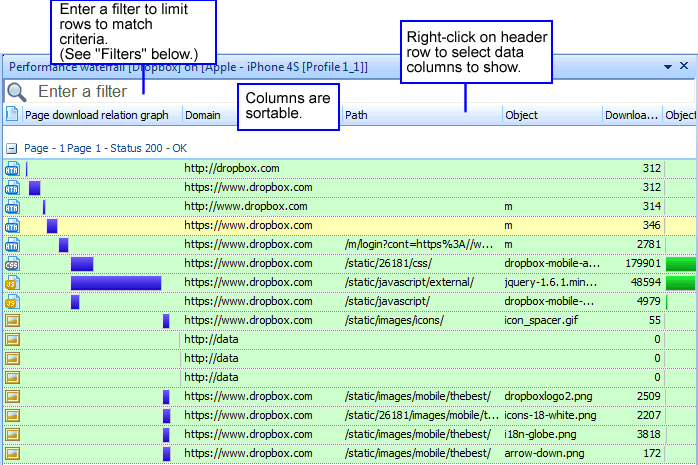Image resolution: width=698 pixels, height=465 pixels.
Task: Click the arrow-down.png object cell
Action: point(544,453)
